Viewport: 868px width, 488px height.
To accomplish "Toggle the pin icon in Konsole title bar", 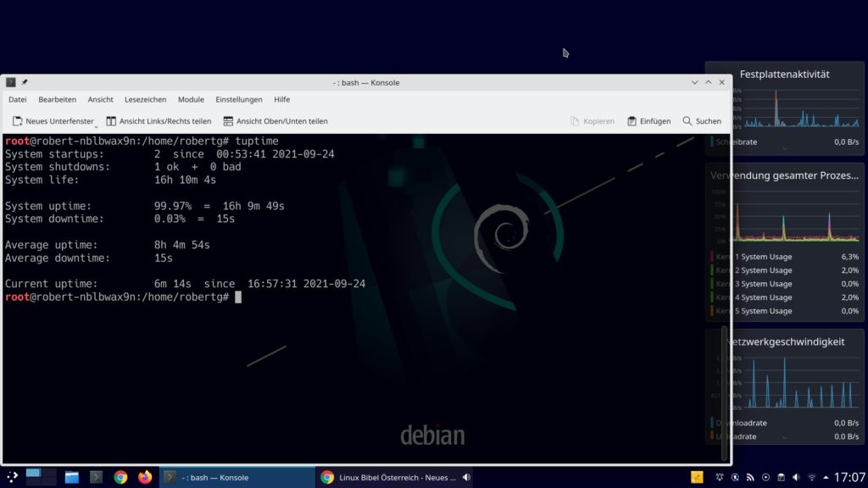I will [x=25, y=82].
